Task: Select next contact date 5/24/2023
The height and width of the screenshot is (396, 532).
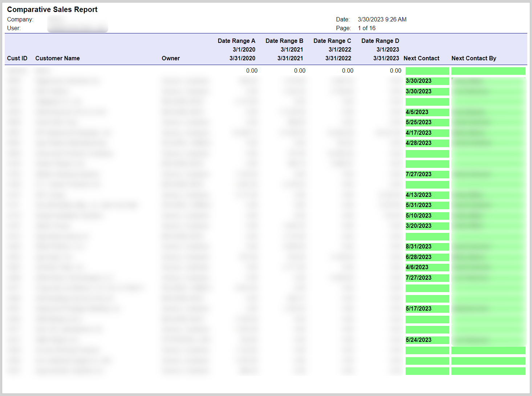Action: click(418, 340)
